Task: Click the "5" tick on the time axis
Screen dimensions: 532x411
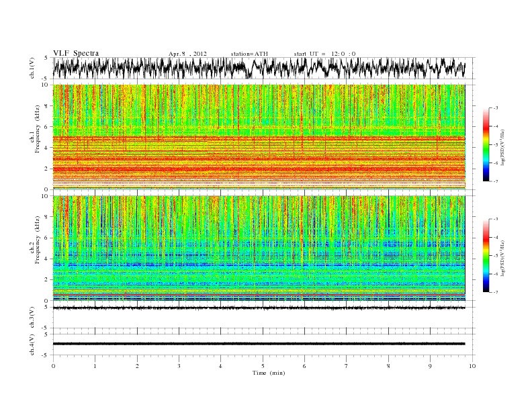Action: tap(263, 366)
